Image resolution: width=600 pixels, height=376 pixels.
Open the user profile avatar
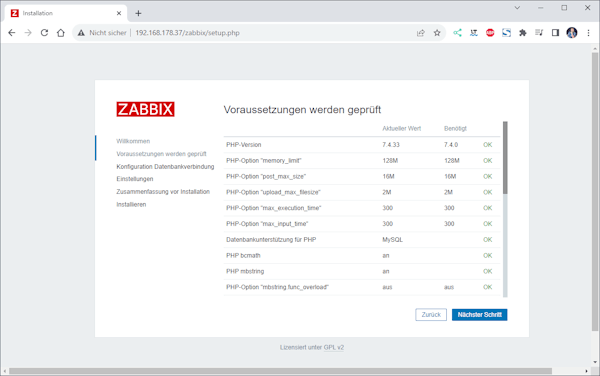572,33
